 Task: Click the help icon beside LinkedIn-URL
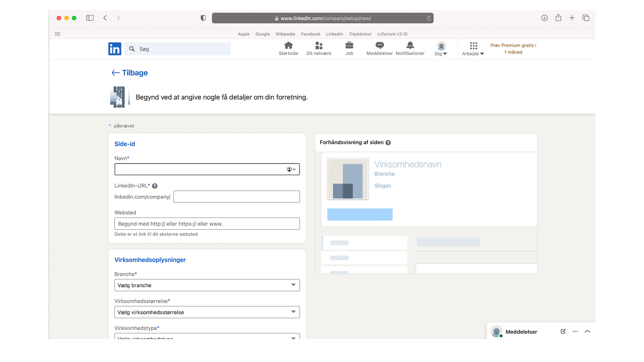click(x=155, y=186)
